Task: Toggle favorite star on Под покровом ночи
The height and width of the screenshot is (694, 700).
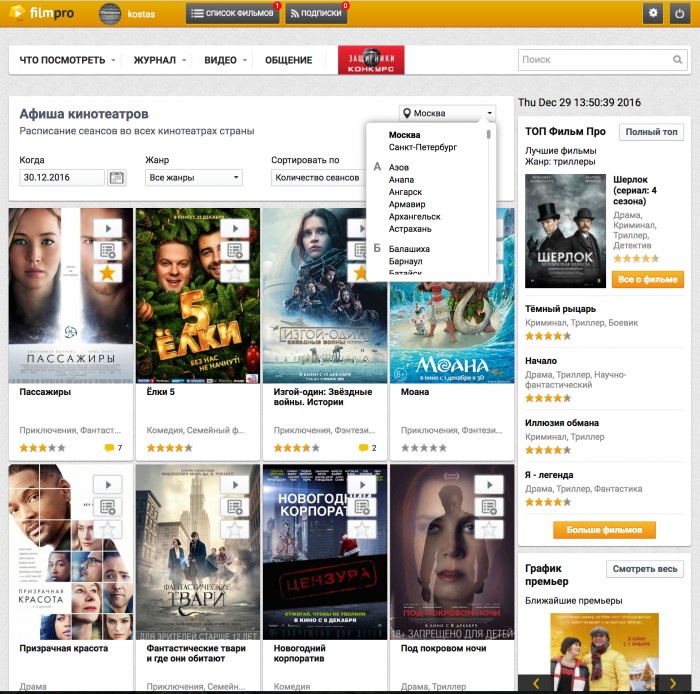Action: (x=489, y=529)
